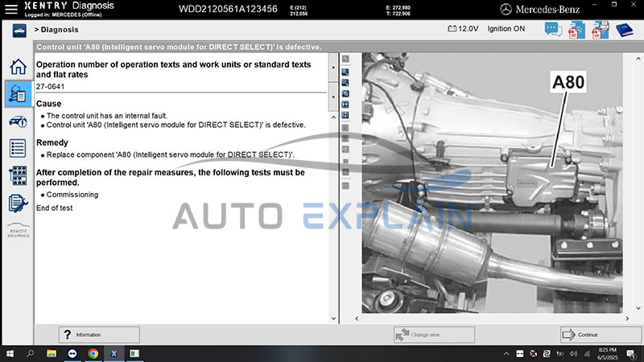
Task: Open TeamViewer from the taskbar
Action: click(x=72, y=353)
